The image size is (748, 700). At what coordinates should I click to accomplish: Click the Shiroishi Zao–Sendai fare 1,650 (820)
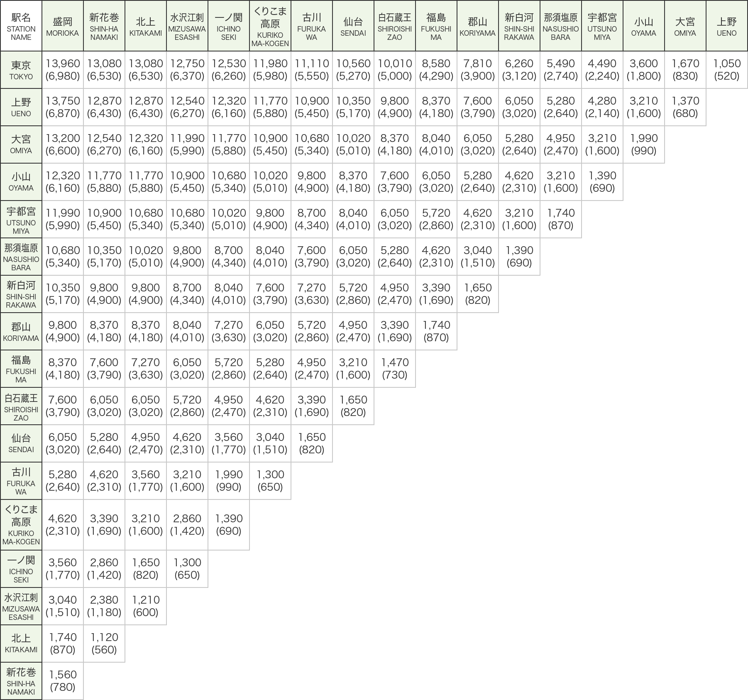coord(353,406)
